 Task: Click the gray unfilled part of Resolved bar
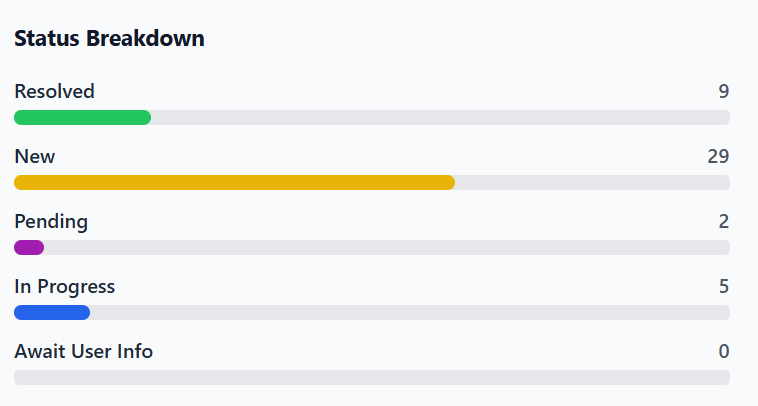pyautogui.click(x=440, y=118)
